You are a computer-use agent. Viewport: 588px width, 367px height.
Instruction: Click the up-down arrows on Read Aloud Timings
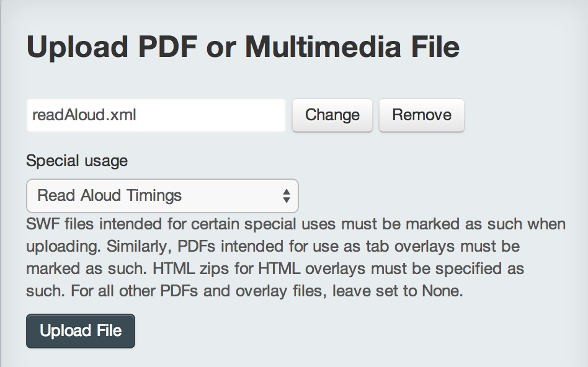tap(287, 196)
